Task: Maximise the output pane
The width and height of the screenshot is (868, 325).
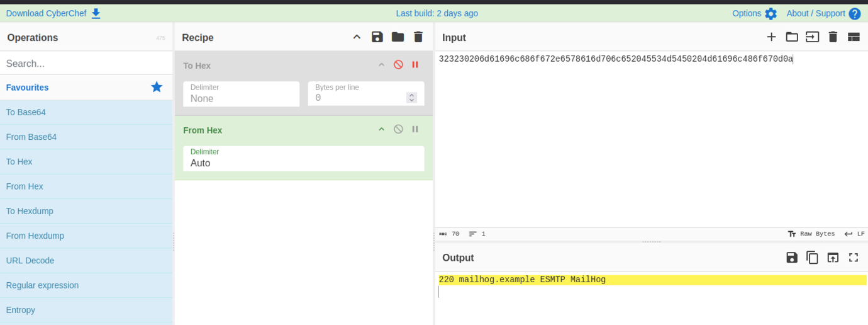Action: [x=854, y=258]
